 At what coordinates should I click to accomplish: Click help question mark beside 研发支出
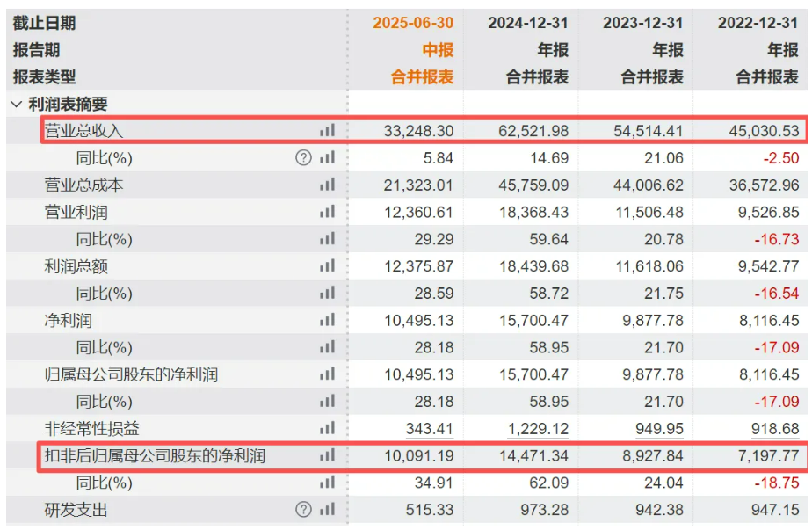pos(304,510)
